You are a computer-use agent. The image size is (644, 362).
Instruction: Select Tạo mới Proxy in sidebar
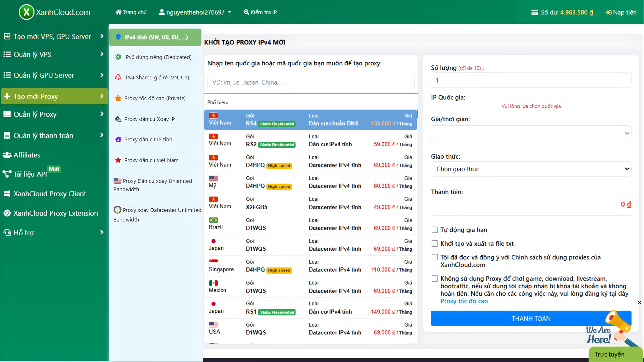(x=36, y=96)
